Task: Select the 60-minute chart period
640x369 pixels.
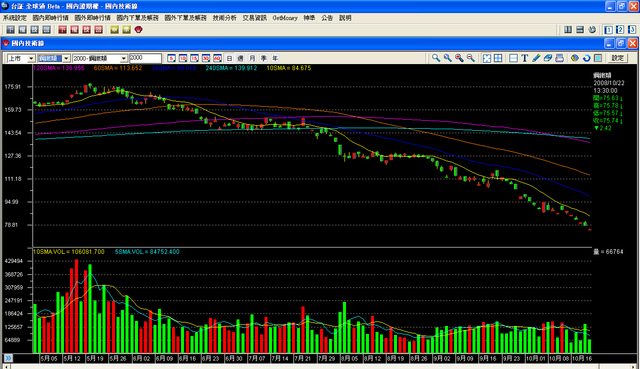Action: click(217, 58)
